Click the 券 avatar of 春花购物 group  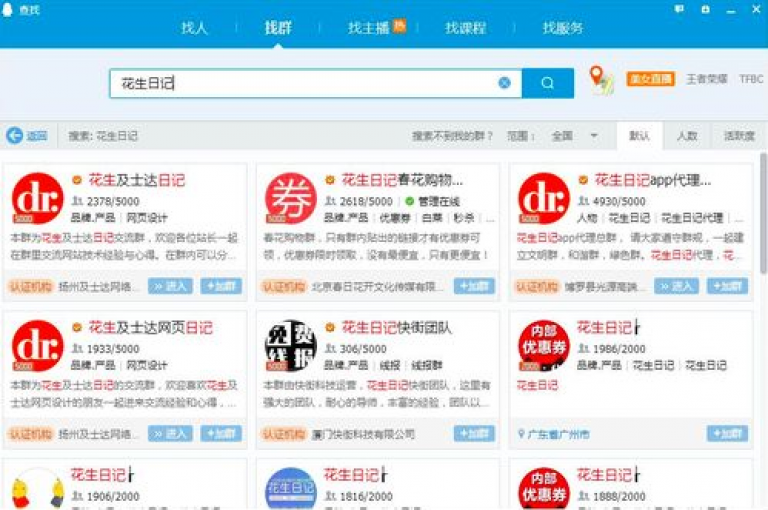[x=290, y=198]
